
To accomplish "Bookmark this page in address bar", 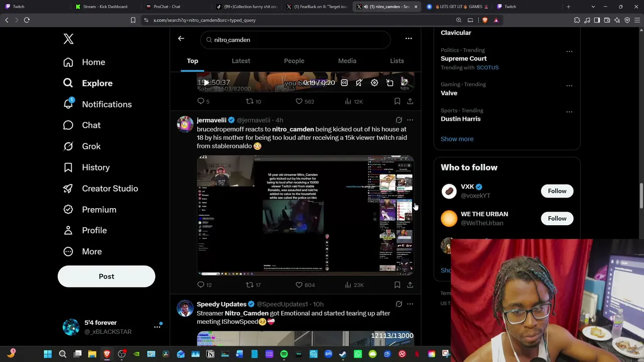I will click(133, 20).
